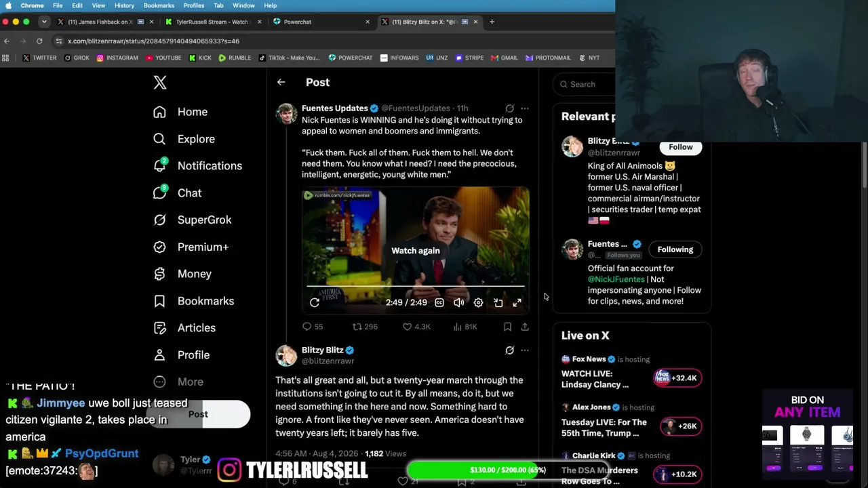
Task: Open the Grok icon on Fuentes Updates post
Action: (x=509, y=108)
